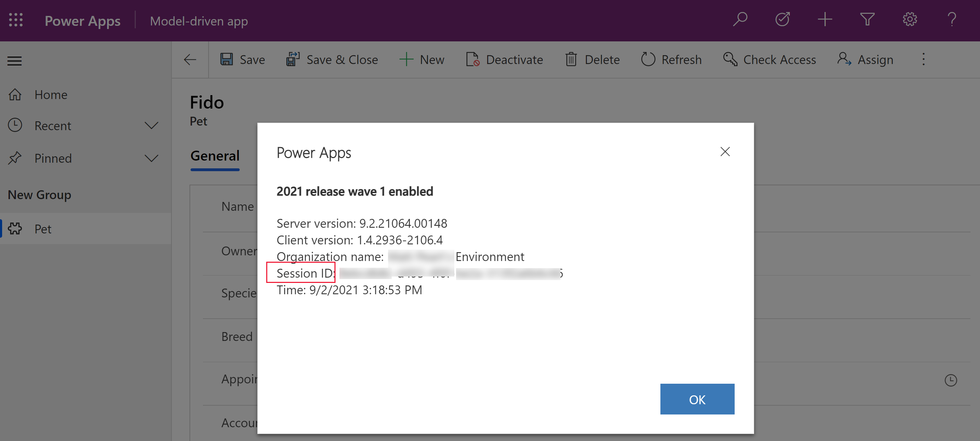Select the General tab on record
The height and width of the screenshot is (441, 980).
tap(214, 156)
